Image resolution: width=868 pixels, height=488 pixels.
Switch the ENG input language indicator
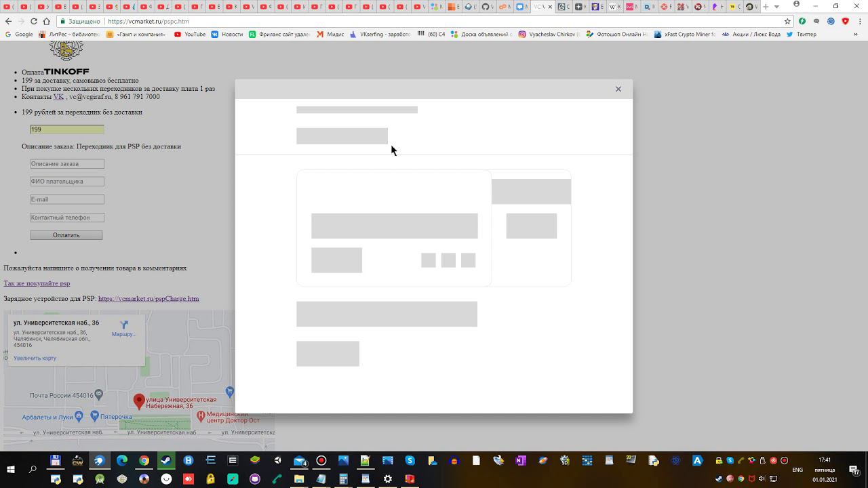pyautogui.click(x=797, y=470)
